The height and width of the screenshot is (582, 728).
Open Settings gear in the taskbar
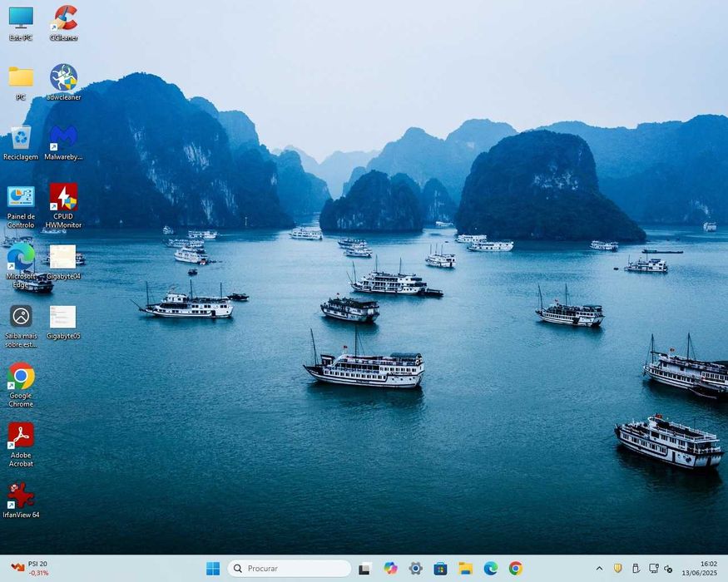[415, 568]
